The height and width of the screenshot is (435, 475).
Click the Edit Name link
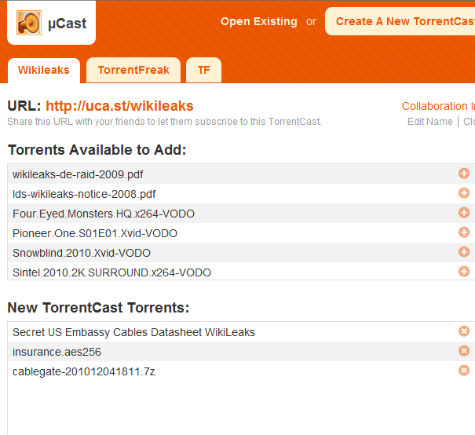click(430, 121)
